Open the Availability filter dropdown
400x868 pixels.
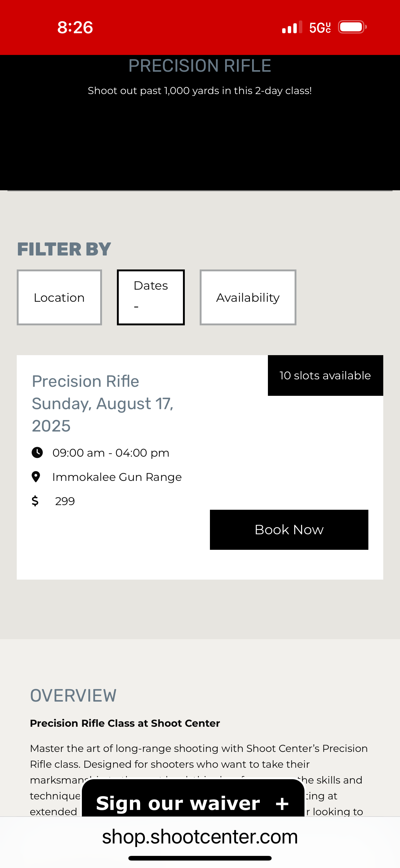[x=248, y=297]
